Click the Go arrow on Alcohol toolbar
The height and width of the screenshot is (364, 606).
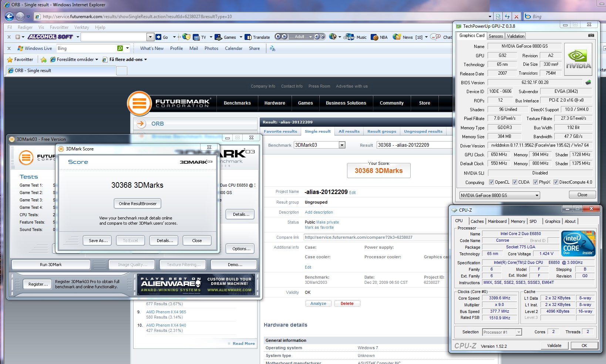[158, 37]
